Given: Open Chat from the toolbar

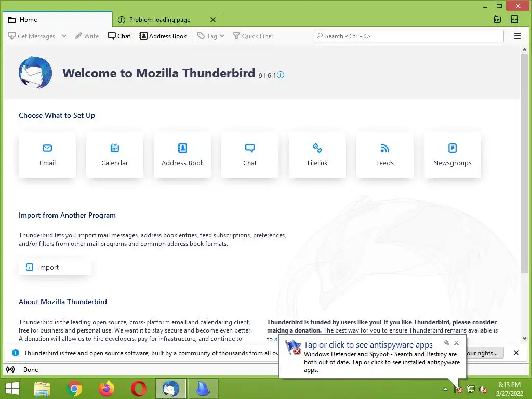Looking at the screenshot, I should 119,36.
